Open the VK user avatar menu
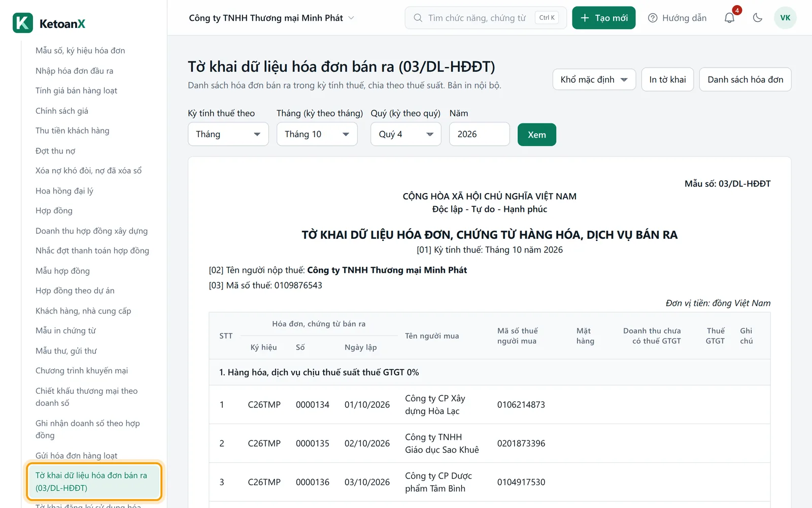Image resolution: width=812 pixels, height=508 pixels. tap(785, 18)
